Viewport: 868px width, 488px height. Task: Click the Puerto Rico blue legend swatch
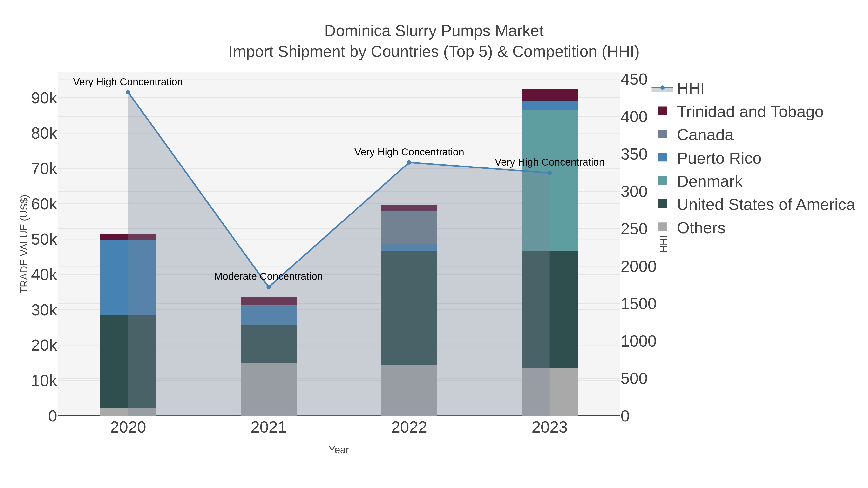663,157
